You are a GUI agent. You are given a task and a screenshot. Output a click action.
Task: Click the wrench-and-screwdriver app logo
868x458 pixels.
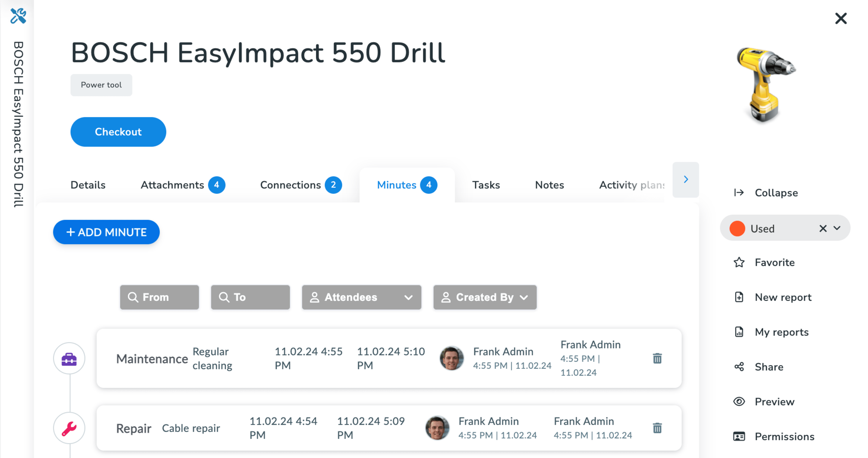18,16
